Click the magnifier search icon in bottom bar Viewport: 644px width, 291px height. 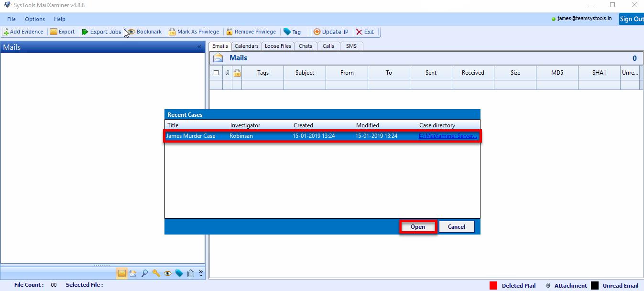click(144, 273)
